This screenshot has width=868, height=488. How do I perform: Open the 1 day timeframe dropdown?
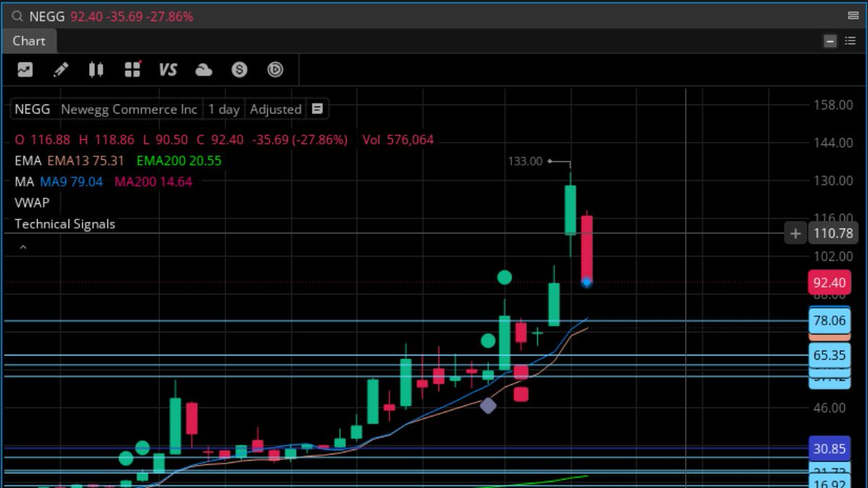(223, 109)
